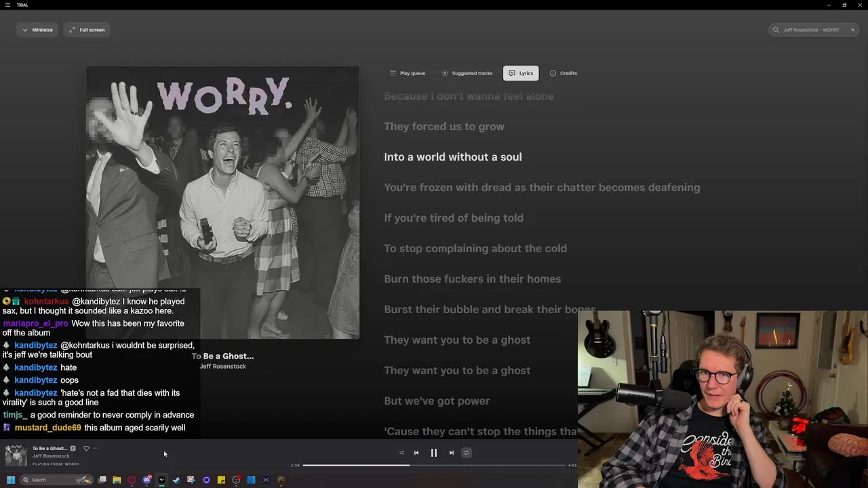The image size is (868, 488).
Task: Open the Suggested tracks tab
Action: (467, 73)
